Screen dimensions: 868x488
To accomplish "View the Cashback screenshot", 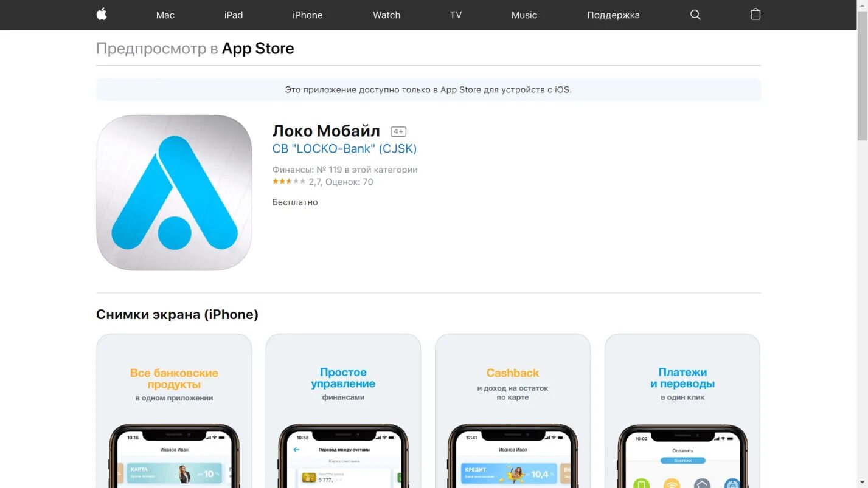I will tap(513, 411).
